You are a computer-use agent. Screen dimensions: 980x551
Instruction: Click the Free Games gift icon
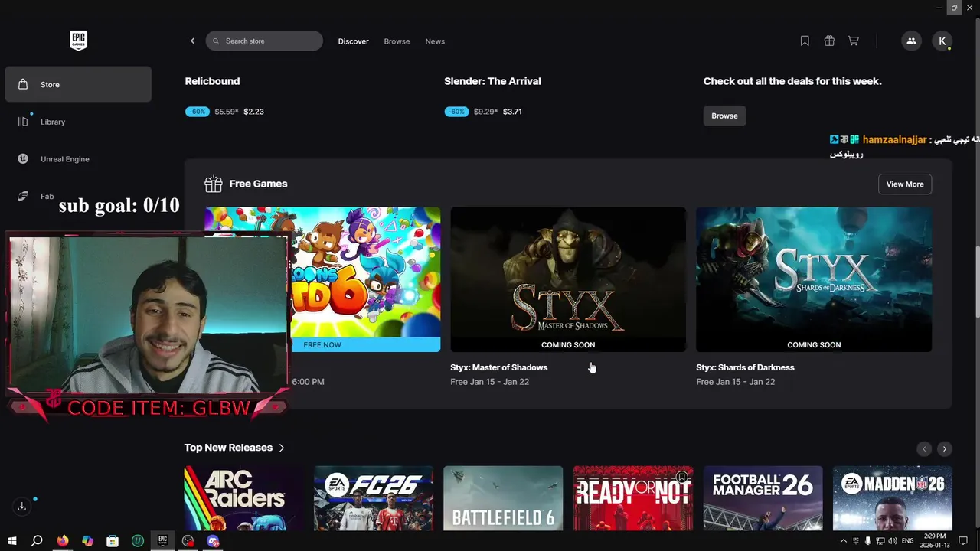[213, 184]
